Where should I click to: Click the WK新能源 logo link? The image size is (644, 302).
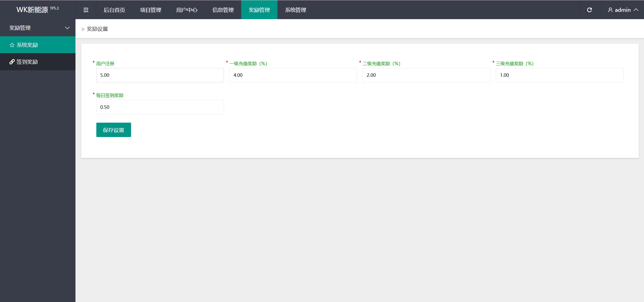click(32, 10)
